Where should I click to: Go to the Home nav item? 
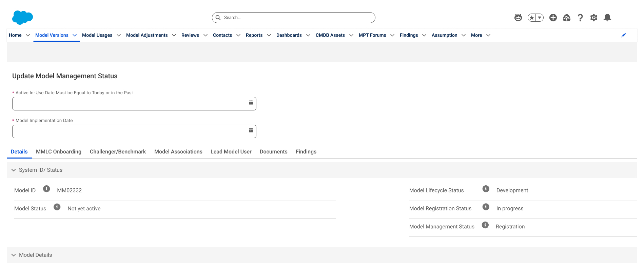tap(15, 35)
